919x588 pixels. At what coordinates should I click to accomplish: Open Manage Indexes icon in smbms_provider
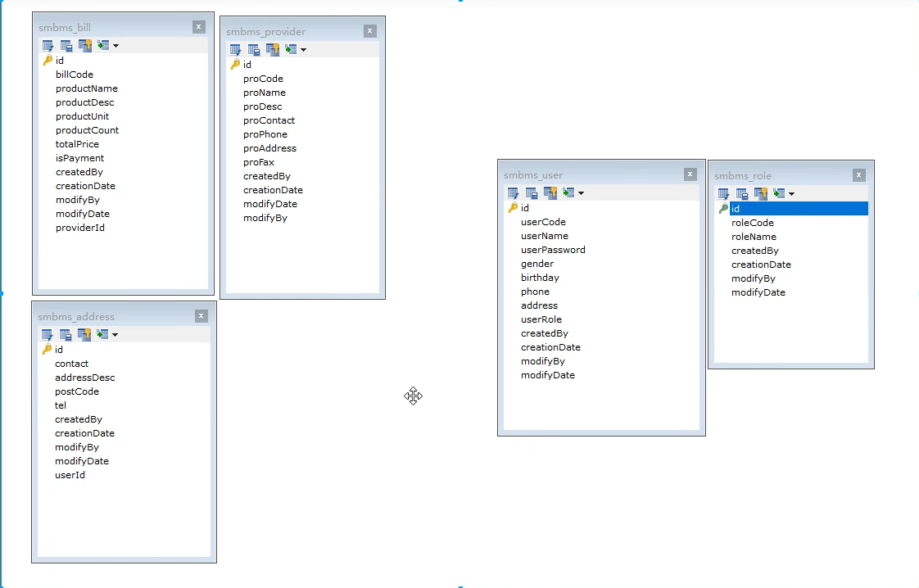point(254,50)
